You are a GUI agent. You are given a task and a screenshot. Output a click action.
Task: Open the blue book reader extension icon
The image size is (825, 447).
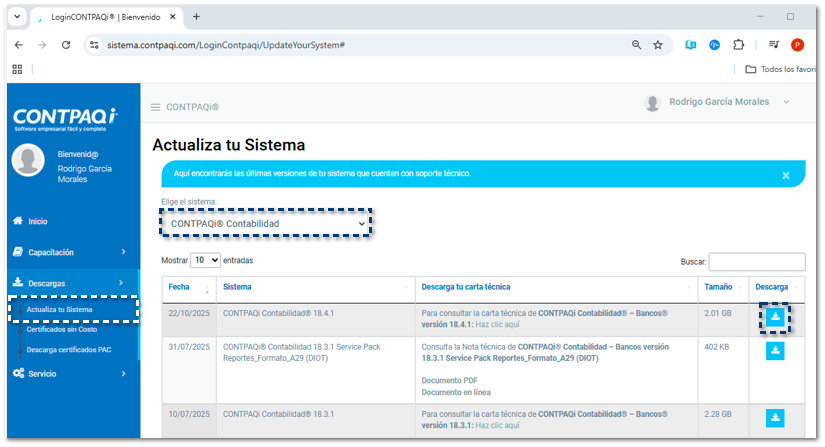point(691,45)
